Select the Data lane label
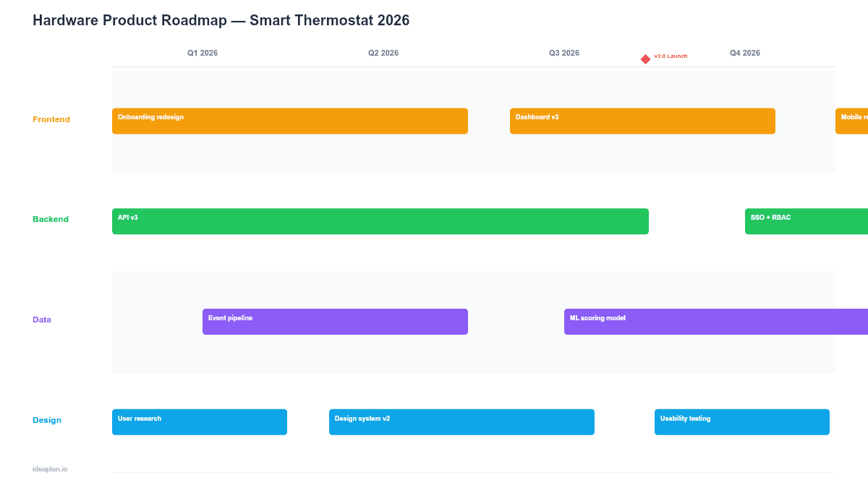 [42, 320]
